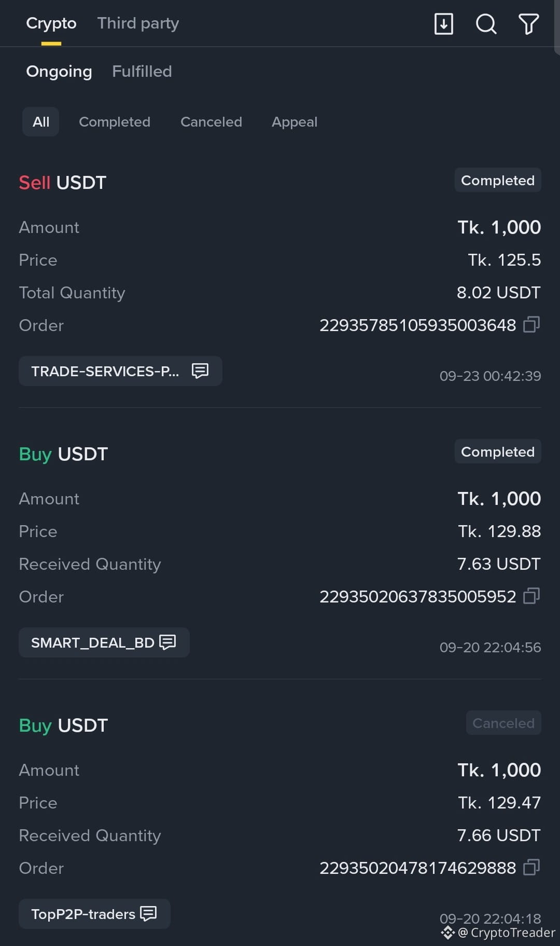
Task: Copy order number 22935020478174629888
Action: coord(531,868)
